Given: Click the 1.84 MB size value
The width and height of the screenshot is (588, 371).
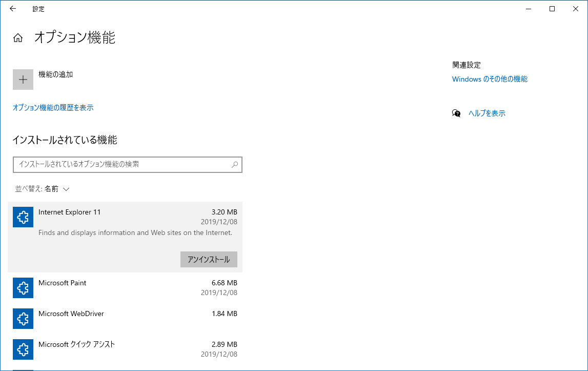Looking at the screenshot, I should click(x=224, y=314).
